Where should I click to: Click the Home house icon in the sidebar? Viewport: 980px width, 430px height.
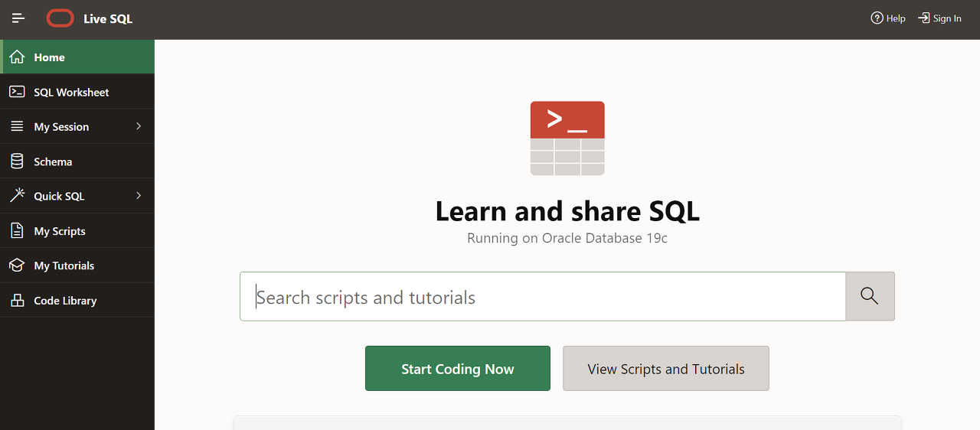click(17, 57)
